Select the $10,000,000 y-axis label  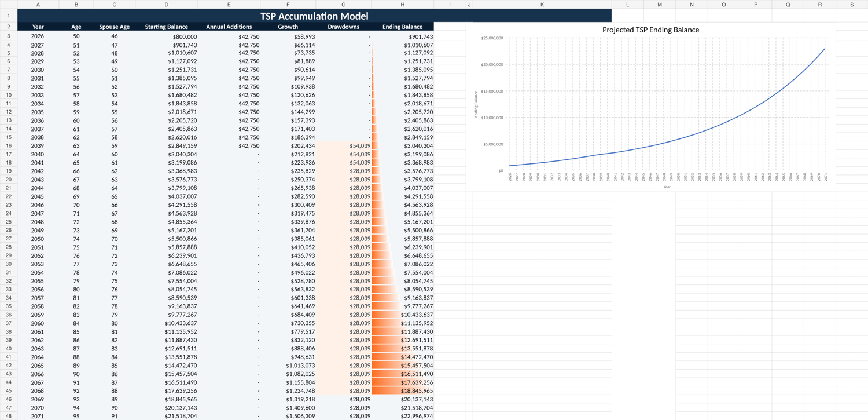(x=492, y=118)
